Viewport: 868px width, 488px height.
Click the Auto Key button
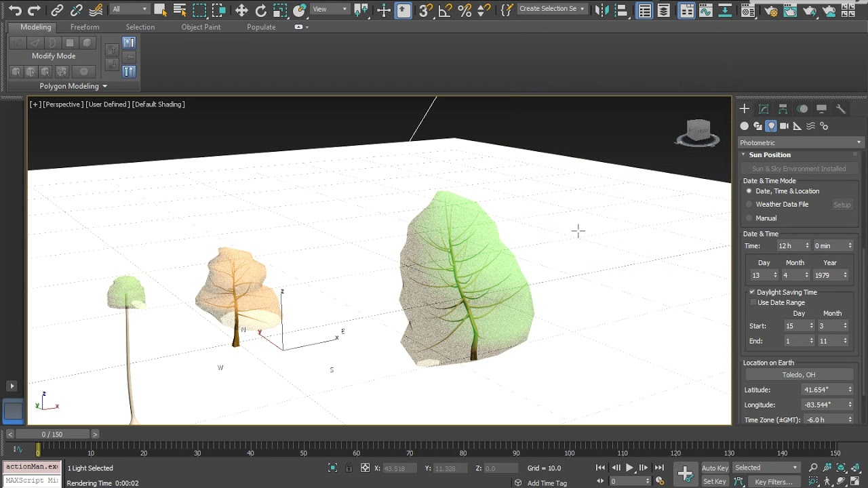tap(715, 468)
